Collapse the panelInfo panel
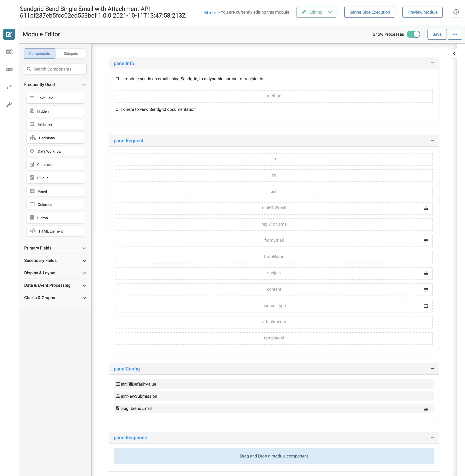Image resolution: width=465 pixels, height=476 pixels. tap(432, 63)
